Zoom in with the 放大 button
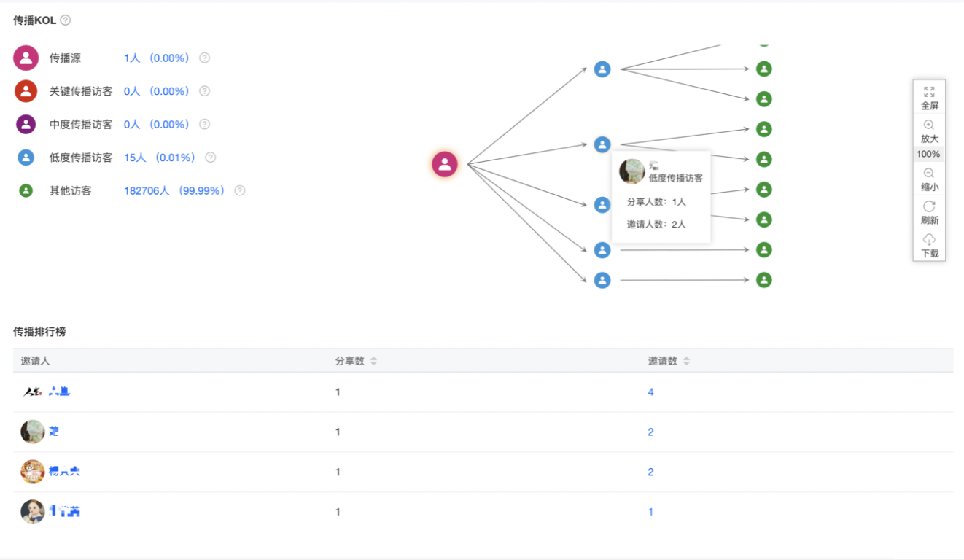964x560 pixels. tap(929, 125)
